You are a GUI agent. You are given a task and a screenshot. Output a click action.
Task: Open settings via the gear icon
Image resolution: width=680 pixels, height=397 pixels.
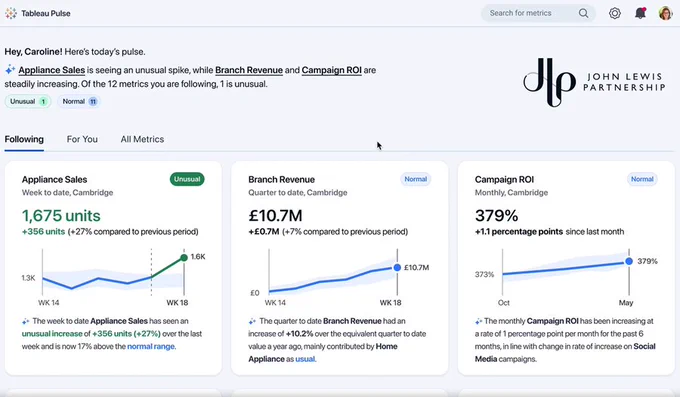(x=615, y=13)
